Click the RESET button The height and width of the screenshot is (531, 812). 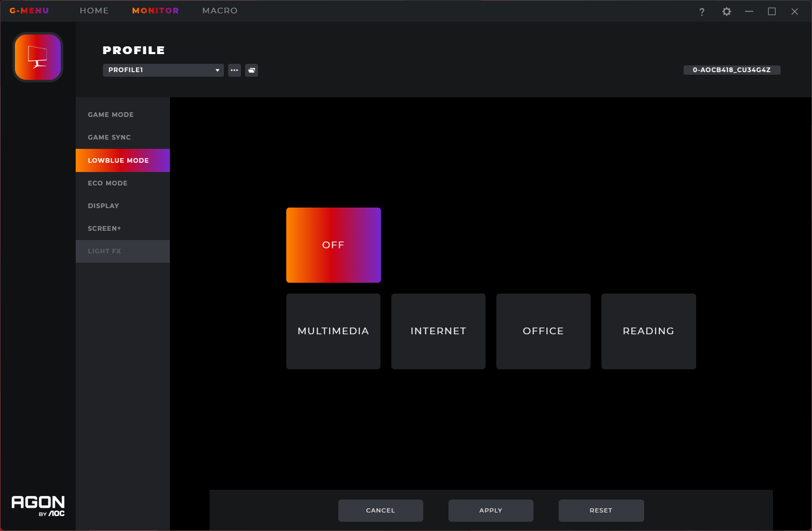601,510
